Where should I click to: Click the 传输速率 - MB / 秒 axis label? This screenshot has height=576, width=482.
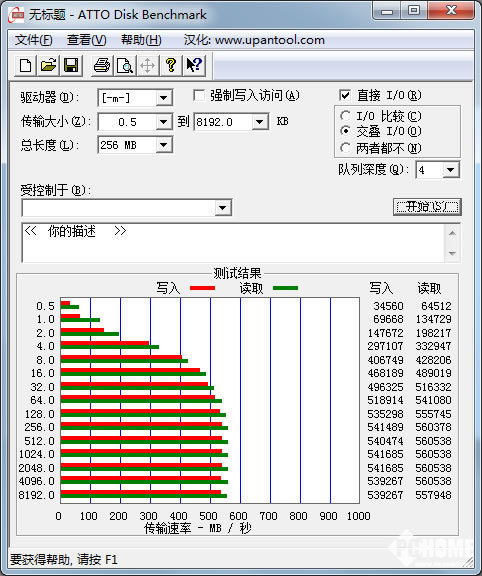coord(198,528)
